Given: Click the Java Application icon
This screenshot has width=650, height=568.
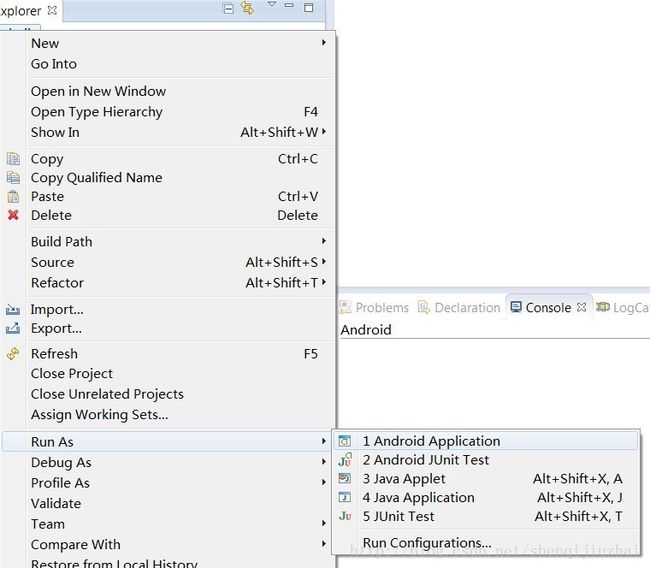Looking at the screenshot, I should pyautogui.click(x=344, y=497).
